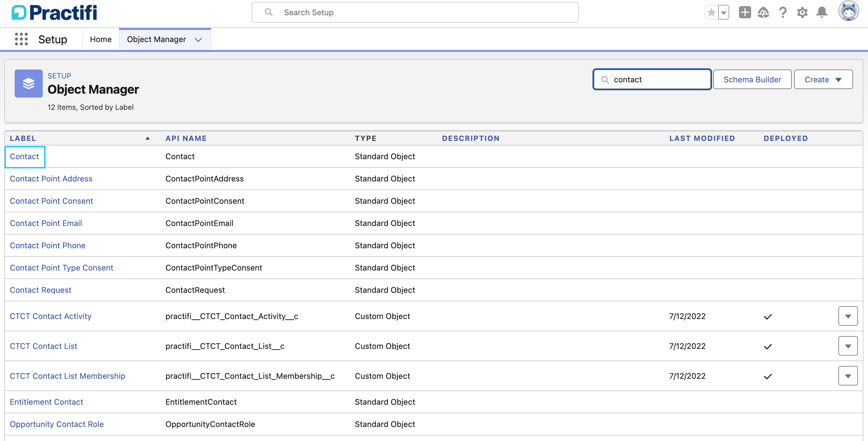868x441 pixels.
Task: Open the favorites list dropdown arrow
Action: [723, 13]
